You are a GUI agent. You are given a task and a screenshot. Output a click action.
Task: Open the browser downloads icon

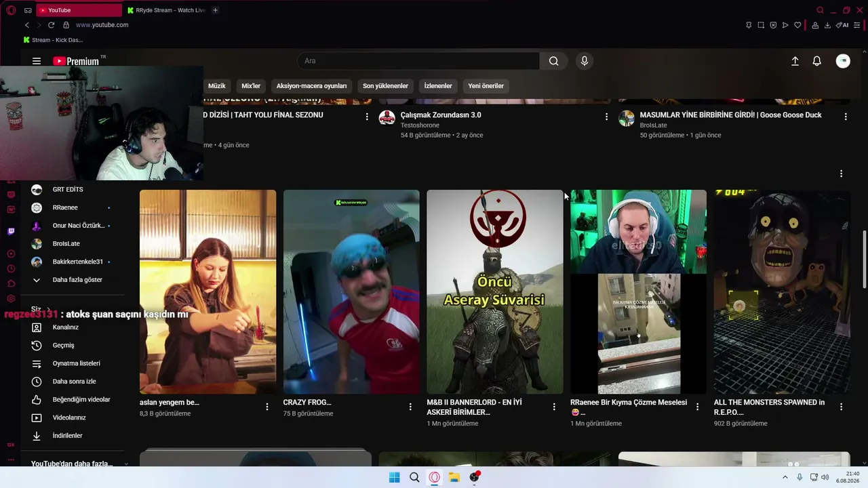(x=827, y=25)
